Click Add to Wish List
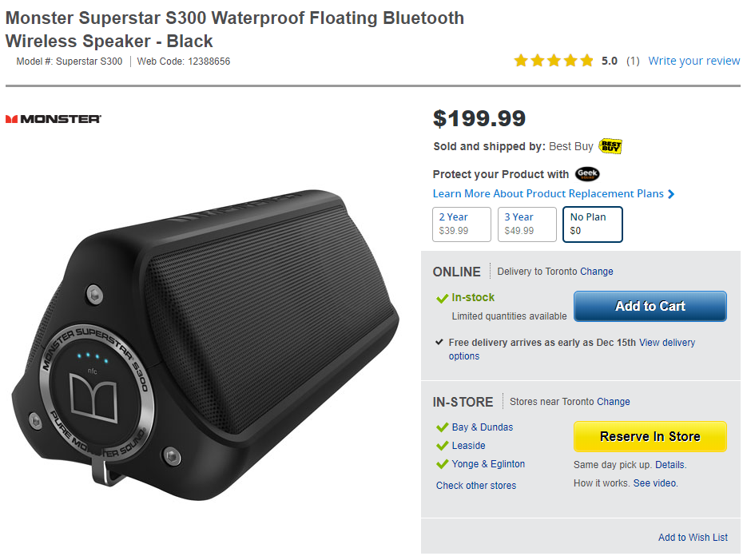747x560 pixels. (x=693, y=538)
